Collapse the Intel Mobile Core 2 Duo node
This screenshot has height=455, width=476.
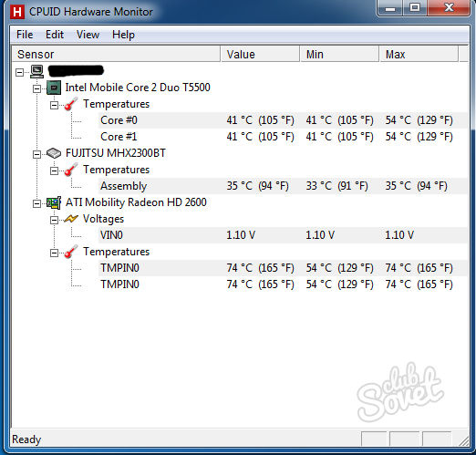pyautogui.click(x=36, y=88)
